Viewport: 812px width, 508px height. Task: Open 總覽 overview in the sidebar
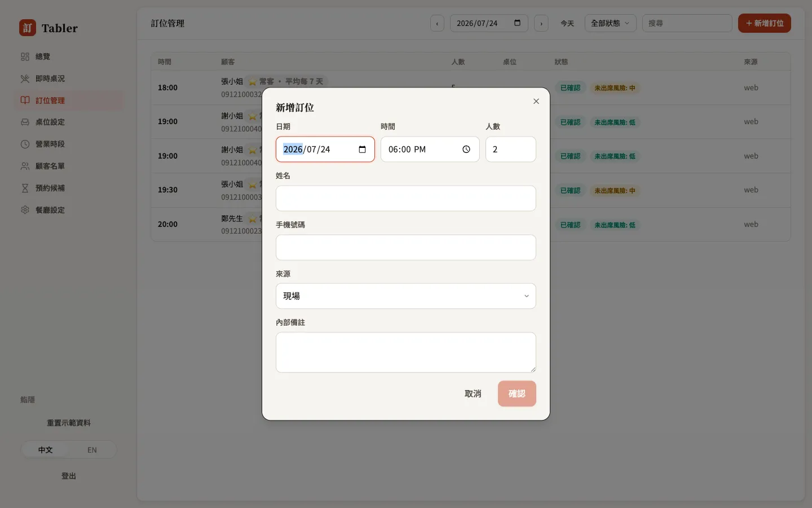click(68, 56)
